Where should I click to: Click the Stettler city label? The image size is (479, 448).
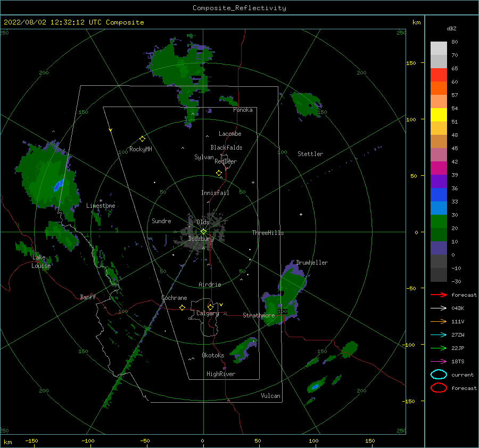(310, 154)
